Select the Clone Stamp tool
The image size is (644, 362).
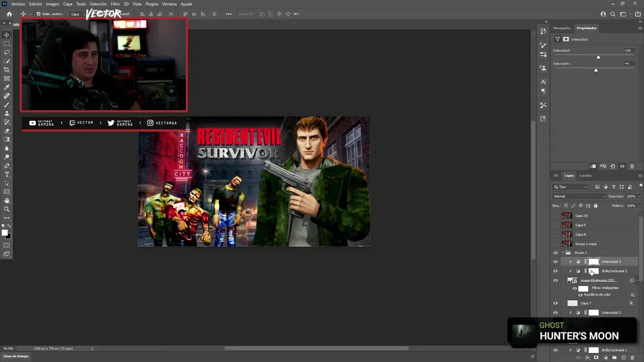point(7,113)
